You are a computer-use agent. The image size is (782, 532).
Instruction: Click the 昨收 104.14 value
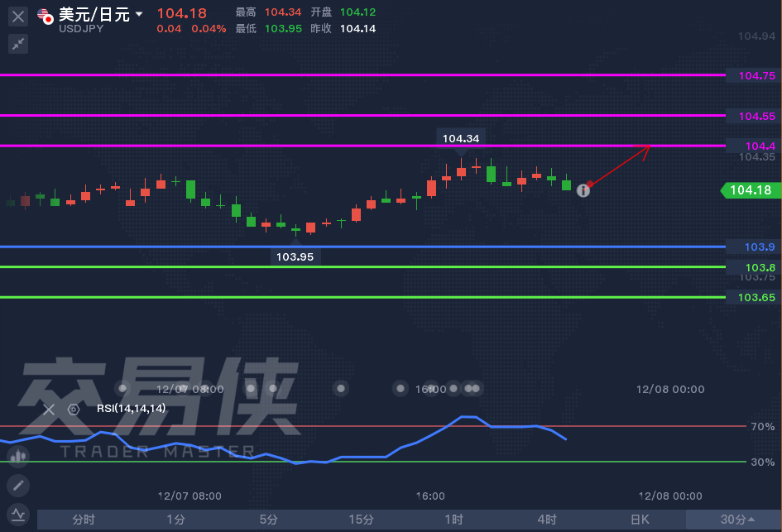(357, 29)
